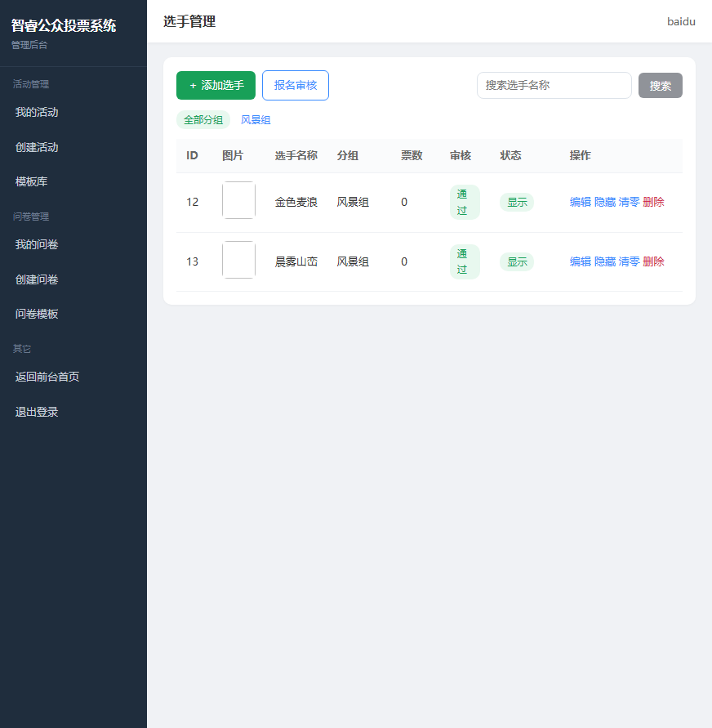The height and width of the screenshot is (728, 712).
Task: Focus the 搜索选手名称 search field
Action: (554, 86)
